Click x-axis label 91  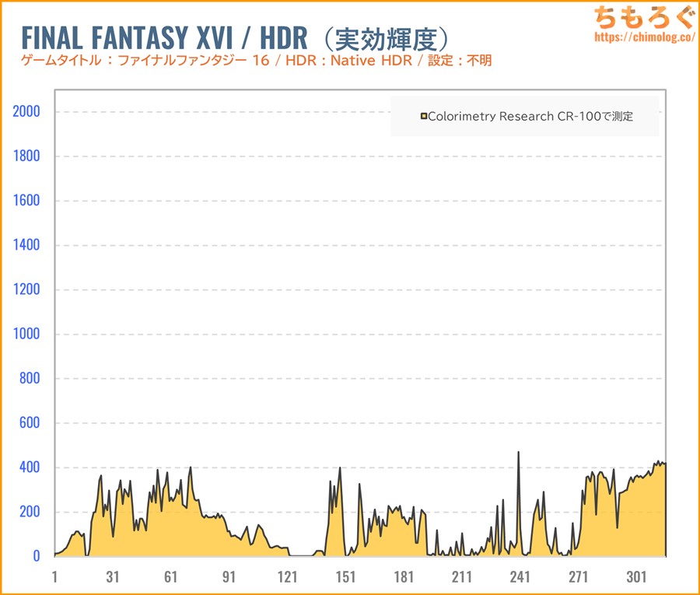tap(229, 576)
